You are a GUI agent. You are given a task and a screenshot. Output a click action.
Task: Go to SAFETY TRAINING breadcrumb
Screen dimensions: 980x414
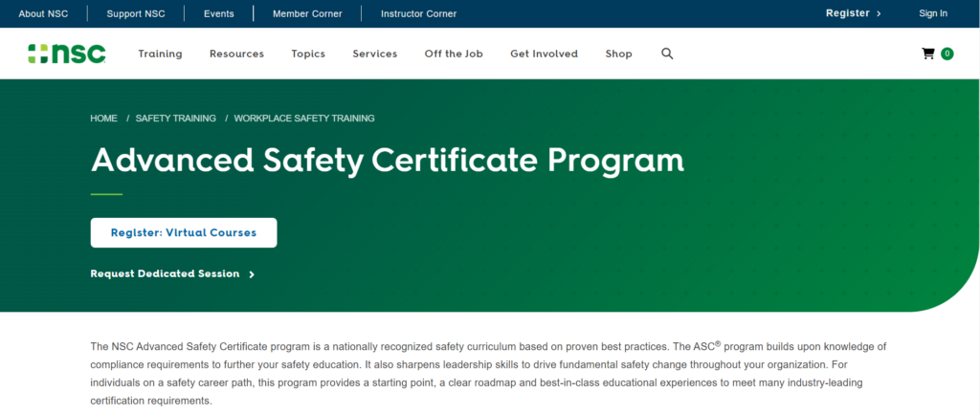coord(176,118)
